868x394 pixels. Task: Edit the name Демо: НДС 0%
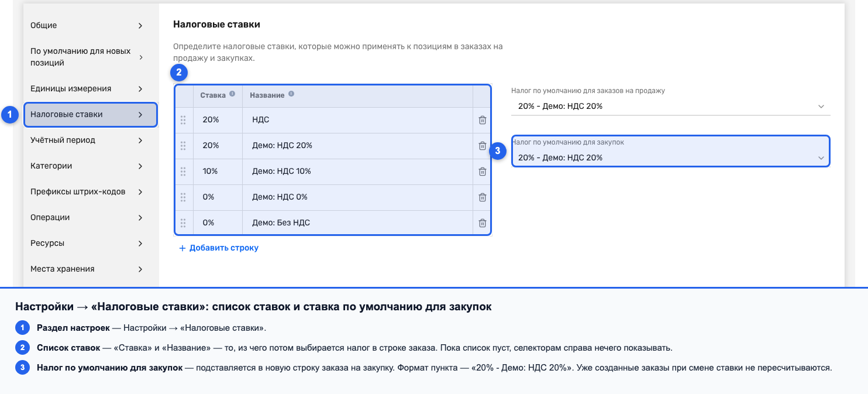[357, 197]
